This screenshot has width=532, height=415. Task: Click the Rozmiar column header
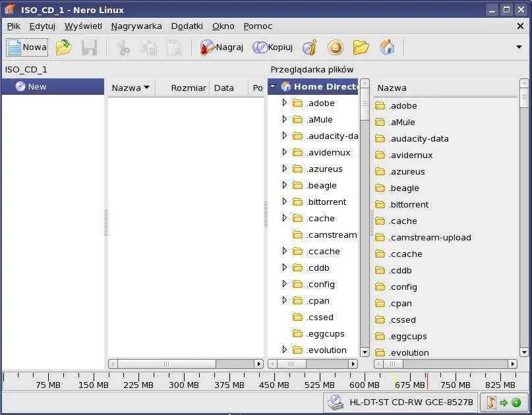pyautogui.click(x=183, y=88)
